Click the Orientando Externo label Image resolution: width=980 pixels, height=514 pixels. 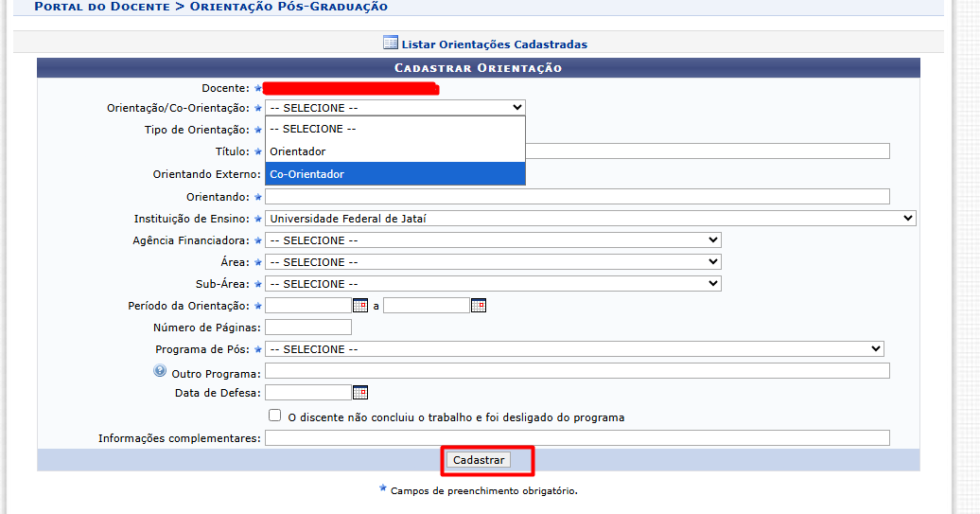tap(207, 174)
